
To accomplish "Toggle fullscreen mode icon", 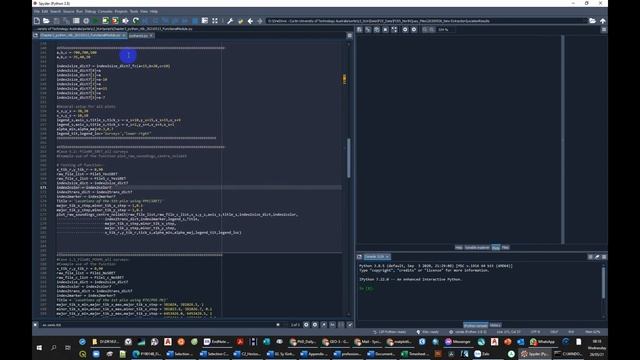I will (215, 20).
